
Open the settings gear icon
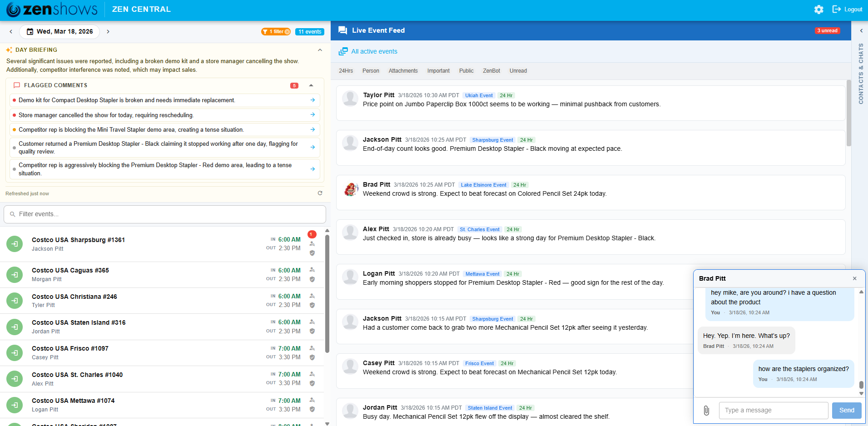coord(818,10)
